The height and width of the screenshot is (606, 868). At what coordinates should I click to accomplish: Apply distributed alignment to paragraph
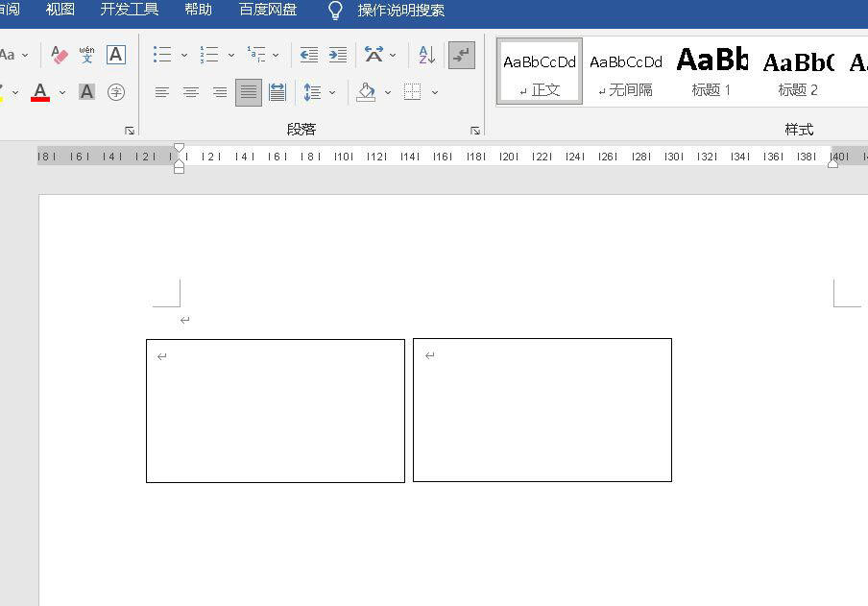point(277,92)
